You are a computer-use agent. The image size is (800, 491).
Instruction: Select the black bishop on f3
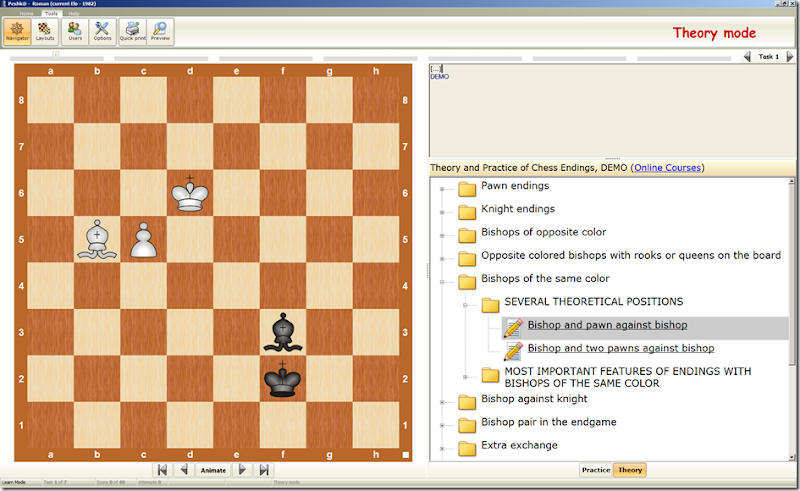pyautogui.click(x=283, y=332)
